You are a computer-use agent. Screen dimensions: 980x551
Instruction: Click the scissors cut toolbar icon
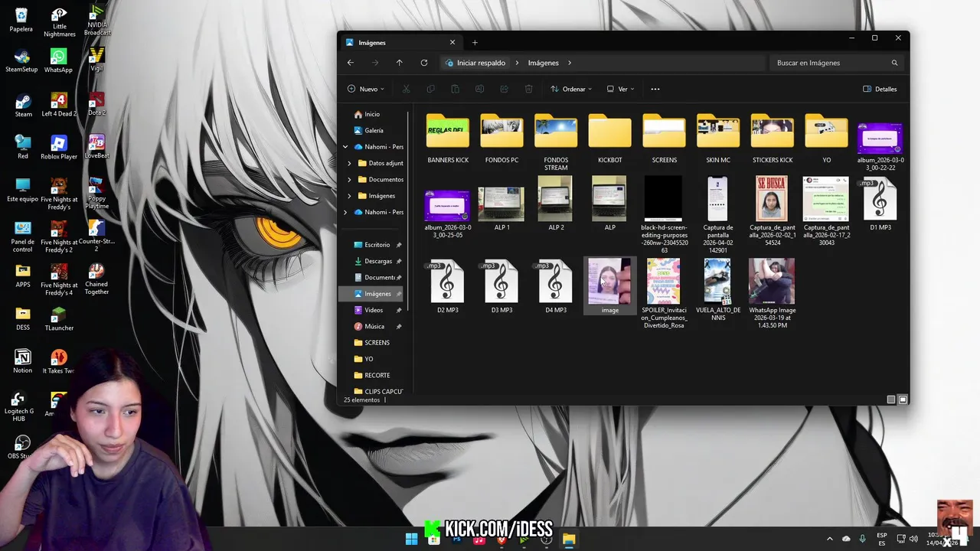pyautogui.click(x=406, y=89)
